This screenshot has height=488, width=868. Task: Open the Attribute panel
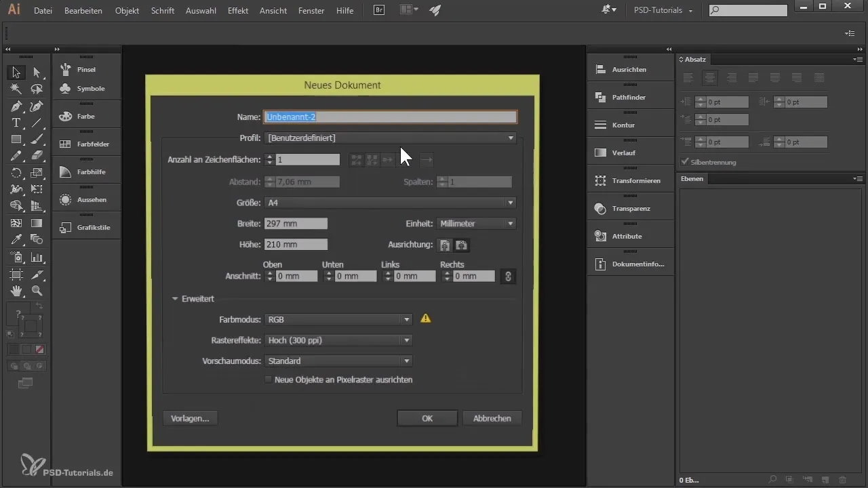pos(631,237)
